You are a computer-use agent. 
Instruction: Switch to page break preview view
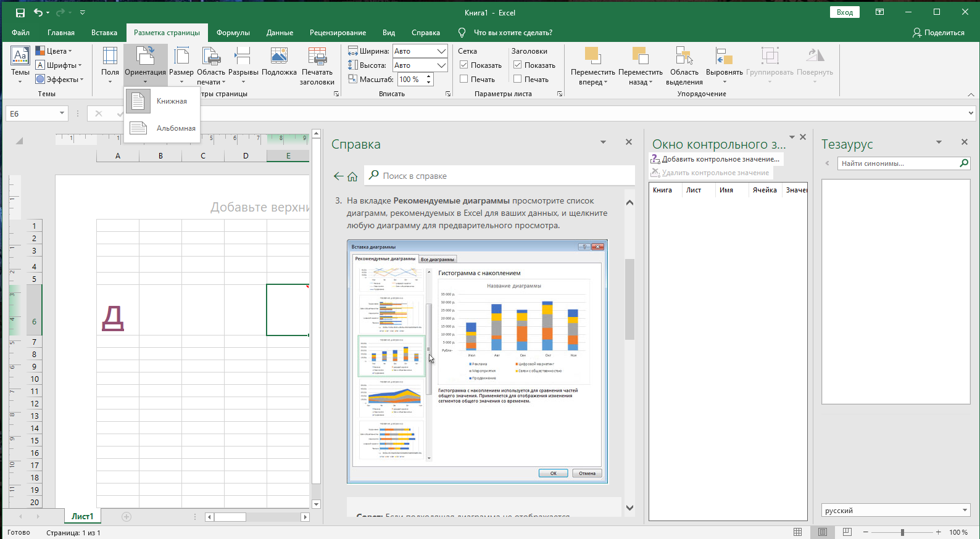click(847, 532)
